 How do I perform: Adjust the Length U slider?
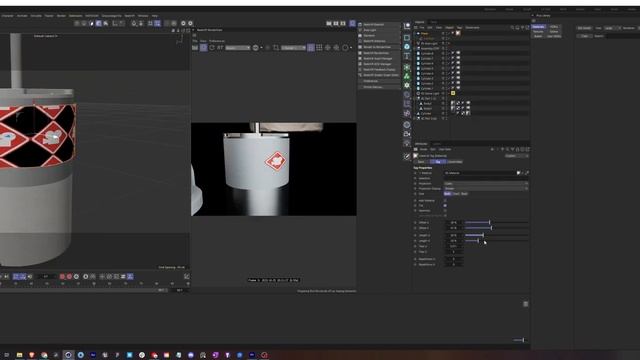[497, 235]
